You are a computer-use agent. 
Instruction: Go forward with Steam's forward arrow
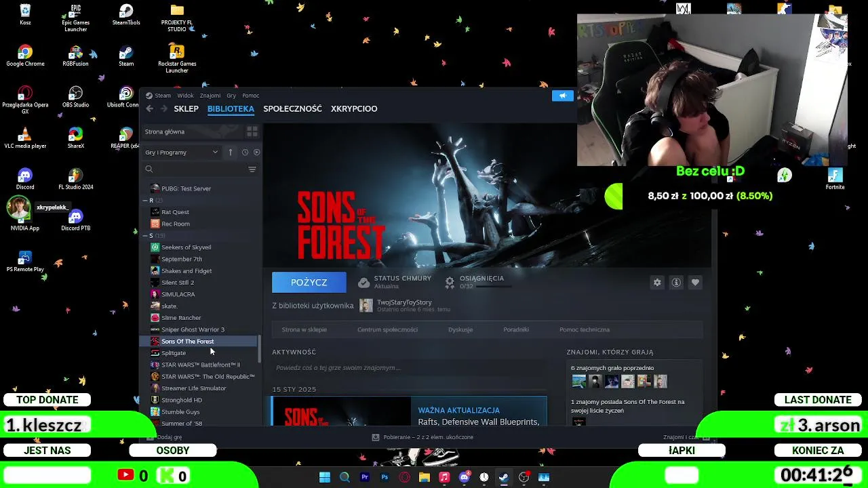[163, 108]
